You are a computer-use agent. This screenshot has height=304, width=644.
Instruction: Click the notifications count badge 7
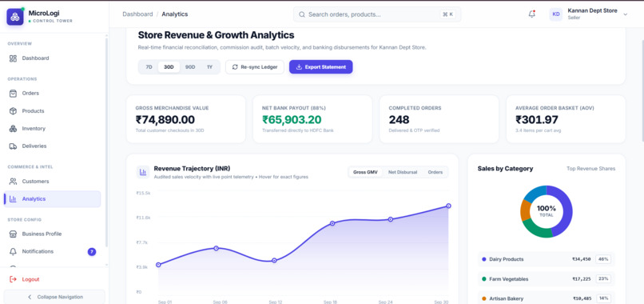point(92,252)
